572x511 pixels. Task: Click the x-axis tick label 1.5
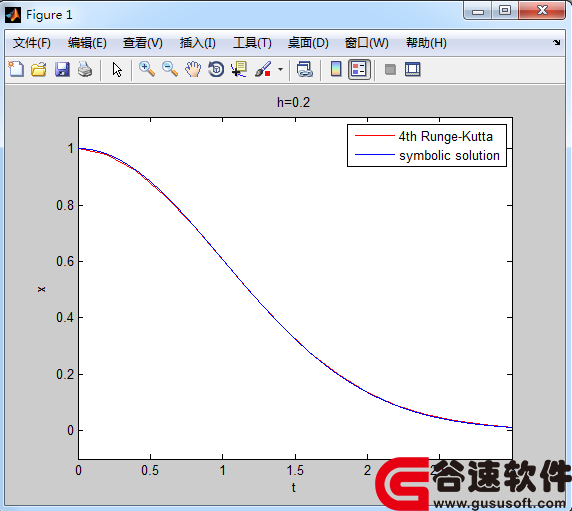point(295,471)
